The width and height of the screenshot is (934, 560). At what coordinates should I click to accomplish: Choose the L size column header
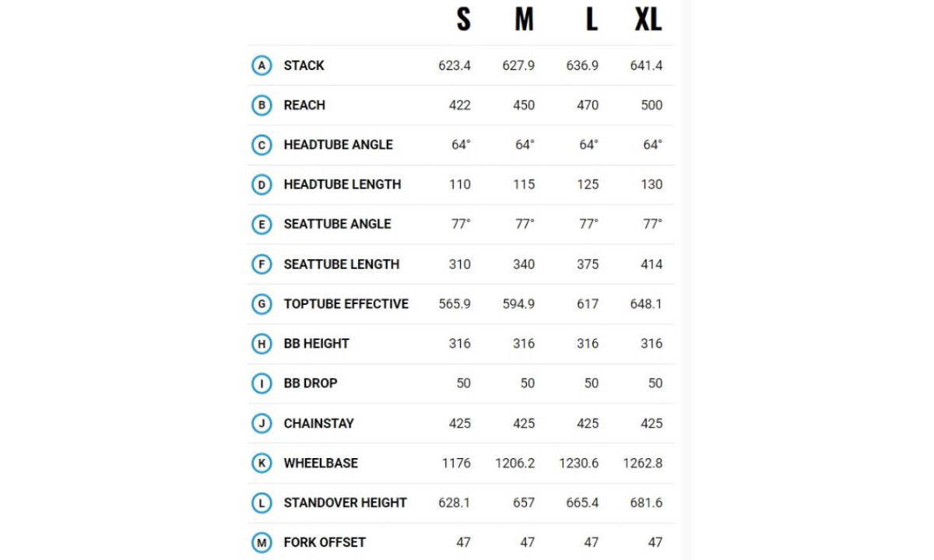tap(591, 20)
